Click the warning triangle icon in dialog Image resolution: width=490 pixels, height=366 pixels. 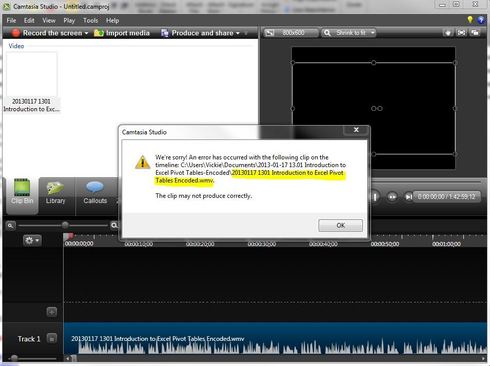tap(142, 162)
